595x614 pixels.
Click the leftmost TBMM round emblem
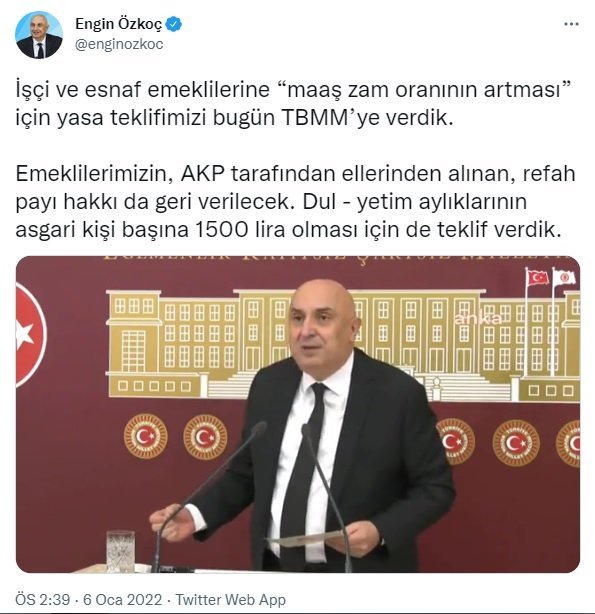coord(146,436)
